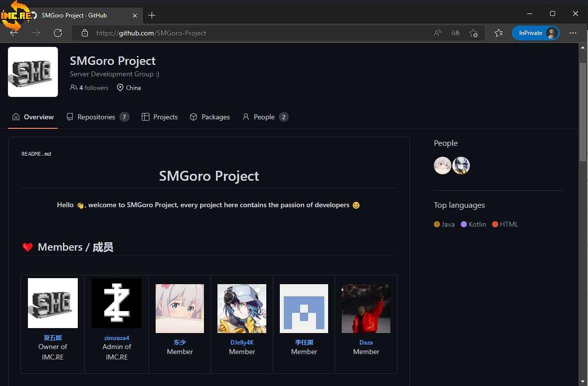Switch to the Repositories tab

click(x=97, y=117)
